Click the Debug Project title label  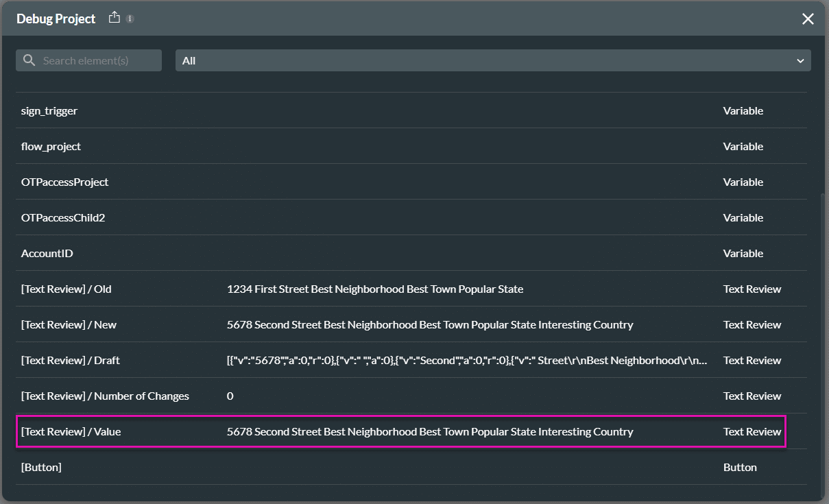56,19
